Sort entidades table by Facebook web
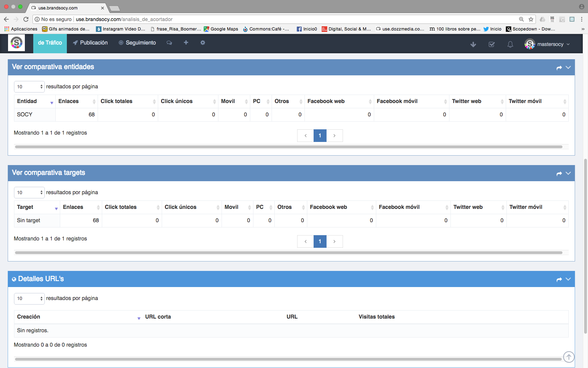 339,101
